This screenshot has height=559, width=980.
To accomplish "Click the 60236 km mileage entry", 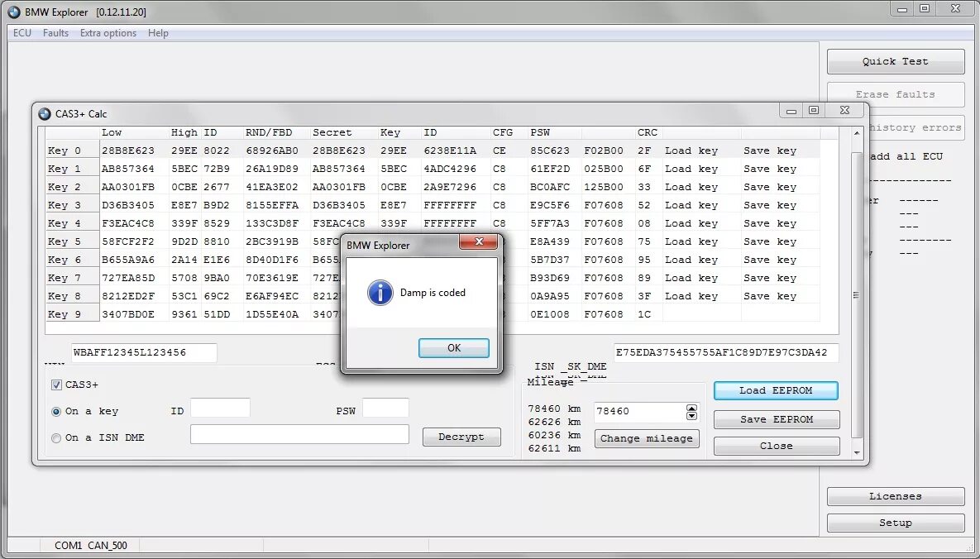I will click(x=554, y=435).
